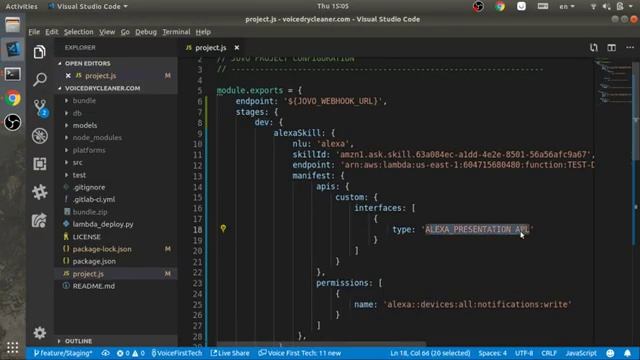640x360 pixels.
Task: Change language mode via JavaScript
Action: coord(581,353)
